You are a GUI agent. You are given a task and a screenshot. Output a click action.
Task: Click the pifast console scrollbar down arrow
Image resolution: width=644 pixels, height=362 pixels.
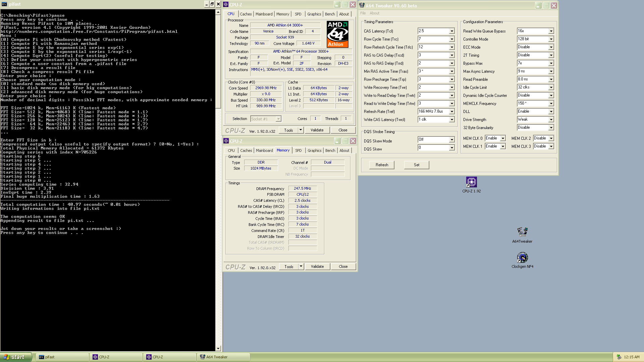click(218, 349)
